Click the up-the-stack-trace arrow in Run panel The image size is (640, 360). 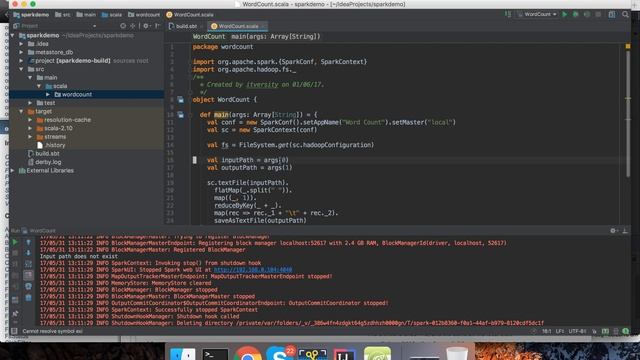tap(28, 242)
